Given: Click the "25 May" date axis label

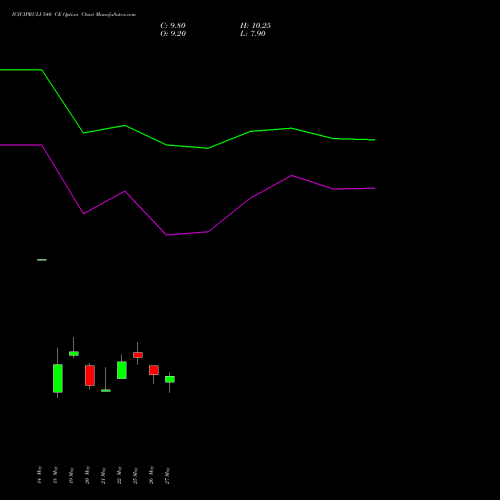Looking at the screenshot, I should (x=135, y=475).
